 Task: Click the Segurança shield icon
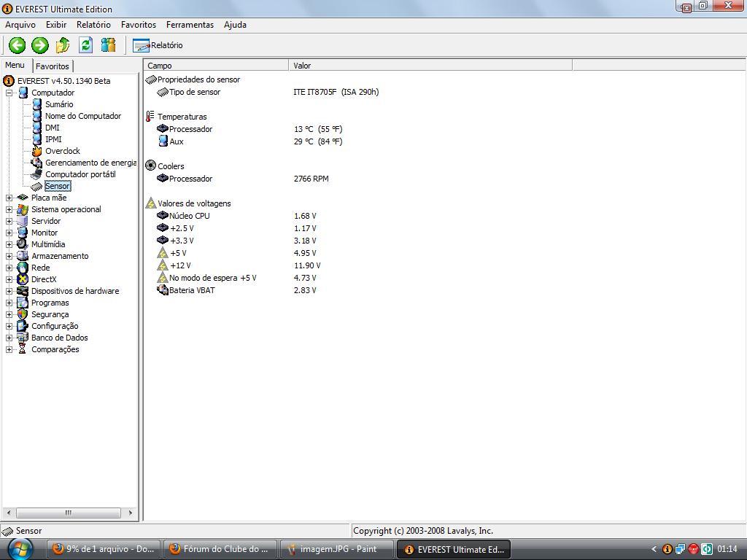[x=23, y=314]
